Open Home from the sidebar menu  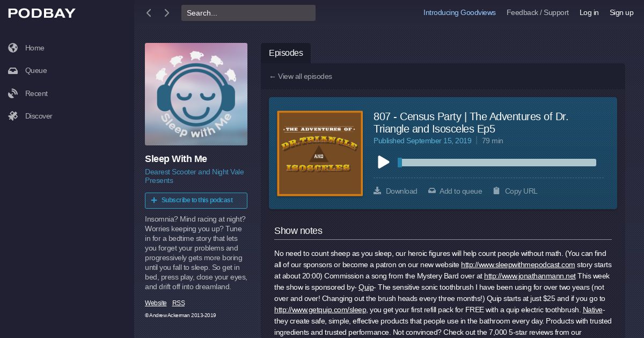(35, 48)
